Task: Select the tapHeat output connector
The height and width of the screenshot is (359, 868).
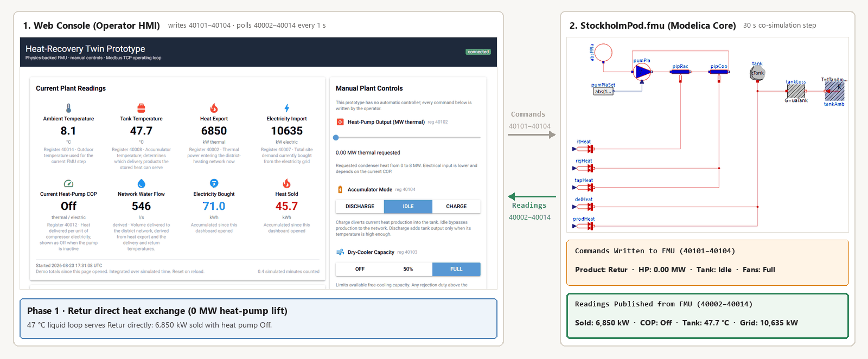Action: [584, 188]
